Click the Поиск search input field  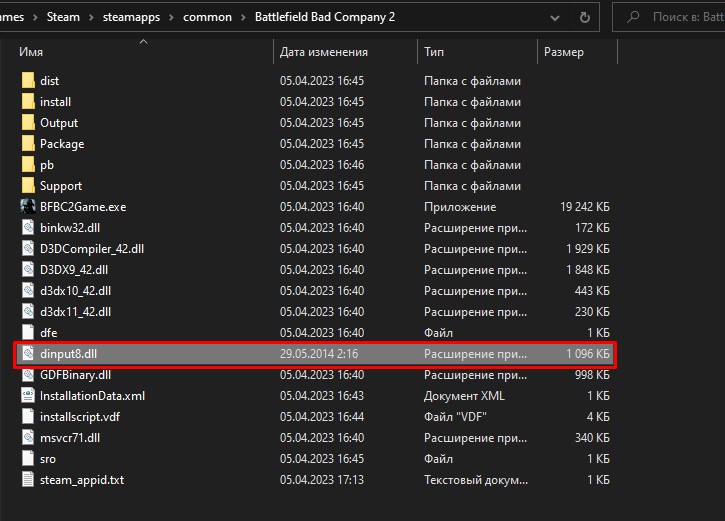point(688,17)
